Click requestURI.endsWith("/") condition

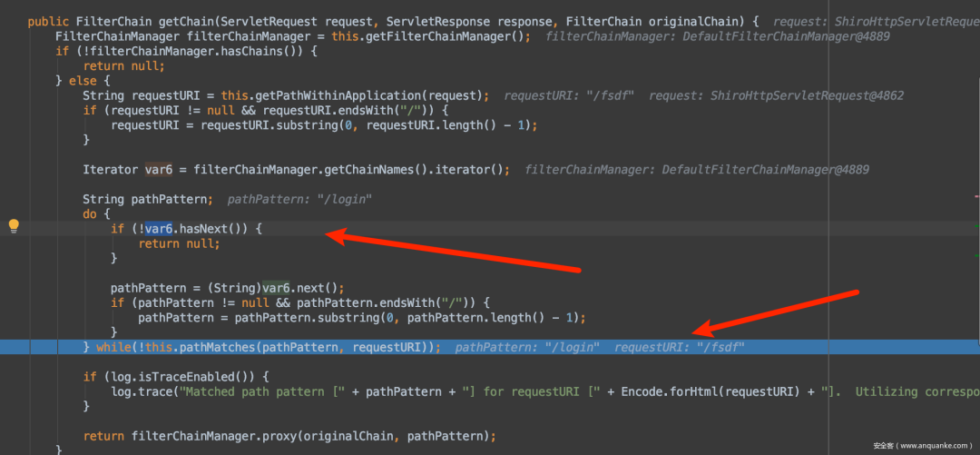(352, 111)
